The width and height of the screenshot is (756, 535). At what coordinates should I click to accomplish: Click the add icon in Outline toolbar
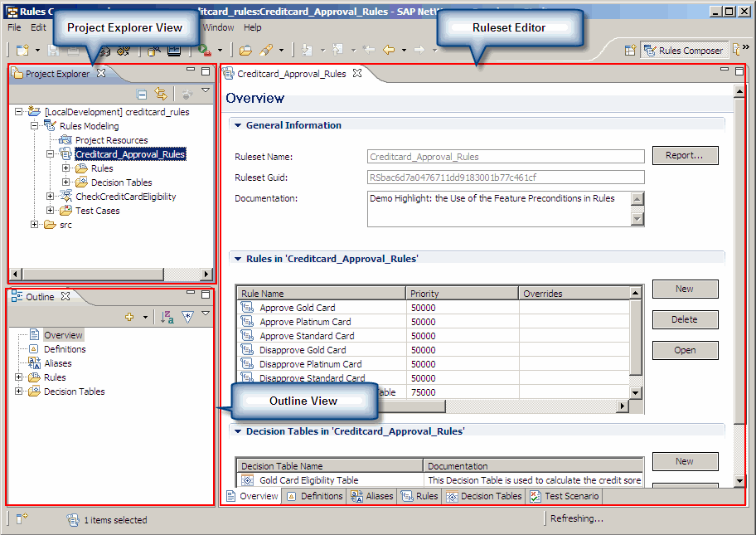[x=129, y=317]
